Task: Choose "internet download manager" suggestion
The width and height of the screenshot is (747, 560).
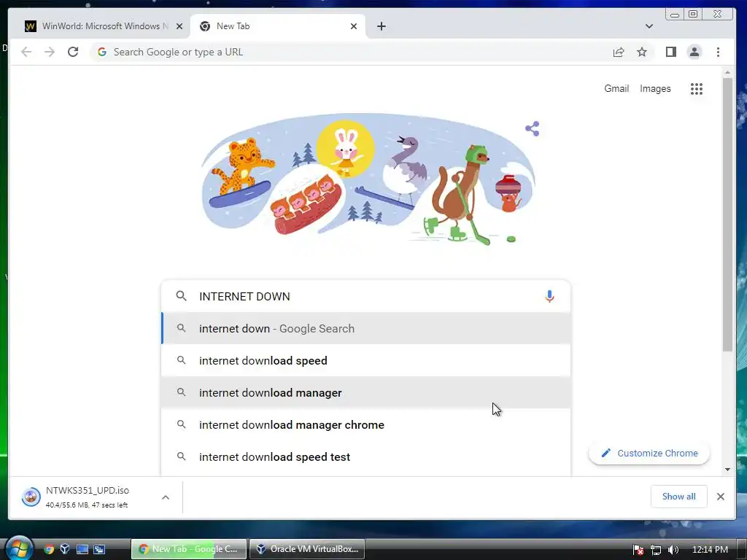Action: (x=366, y=392)
